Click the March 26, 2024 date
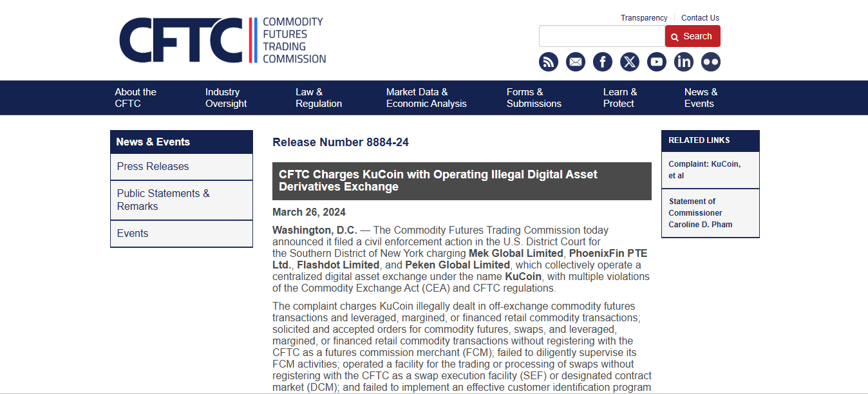The height and width of the screenshot is (394, 868). [309, 212]
